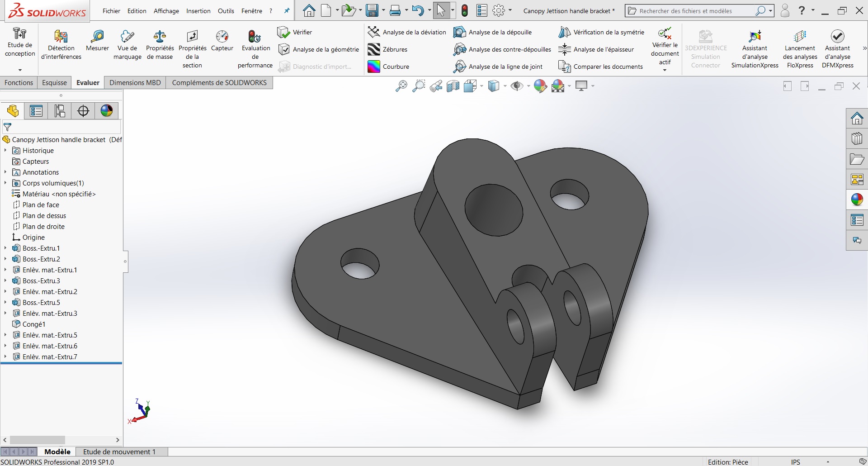Open Comparer les documents
The image size is (868, 466).
coord(600,67)
